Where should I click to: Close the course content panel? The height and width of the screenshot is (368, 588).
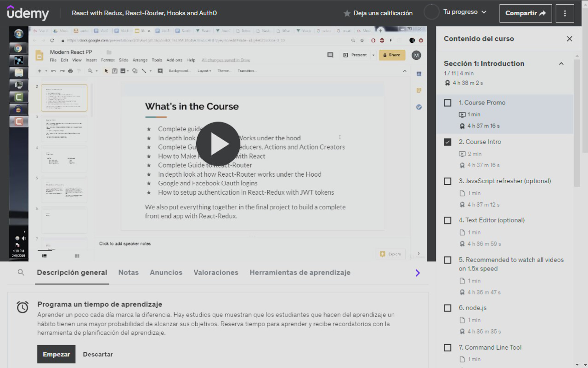[569, 39]
